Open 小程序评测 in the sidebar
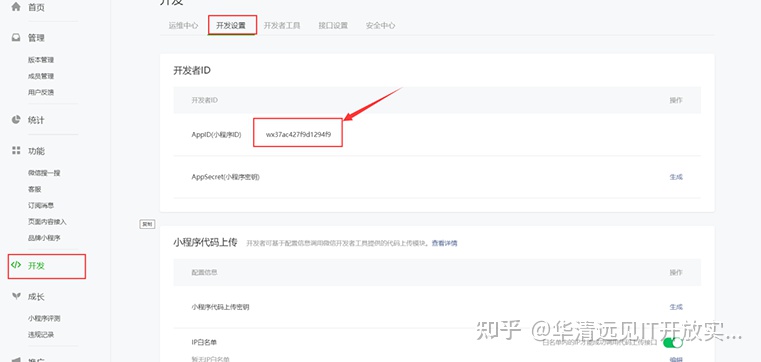 tap(44, 318)
